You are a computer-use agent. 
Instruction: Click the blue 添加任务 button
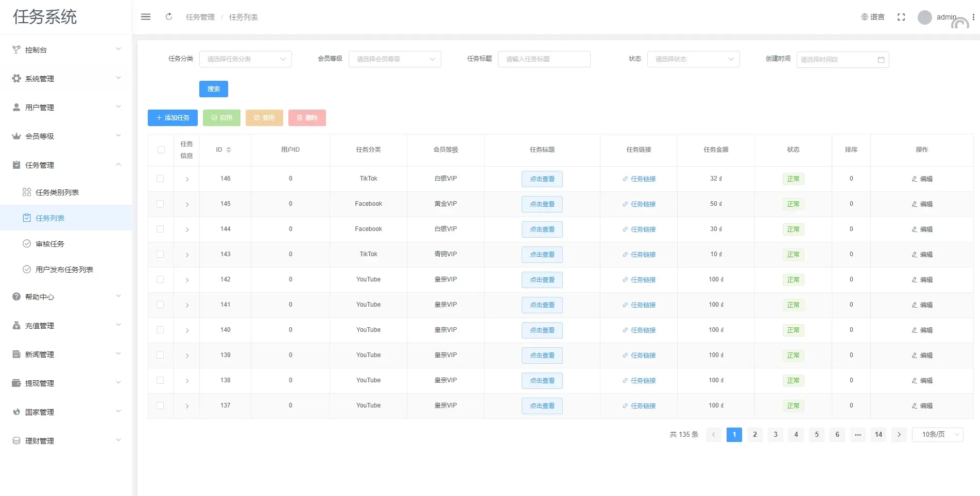pos(173,118)
